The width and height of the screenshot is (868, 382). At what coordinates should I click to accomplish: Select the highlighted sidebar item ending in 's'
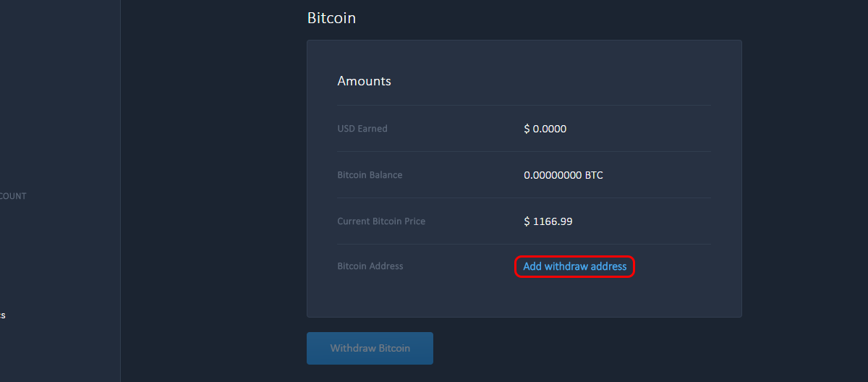coord(3,315)
